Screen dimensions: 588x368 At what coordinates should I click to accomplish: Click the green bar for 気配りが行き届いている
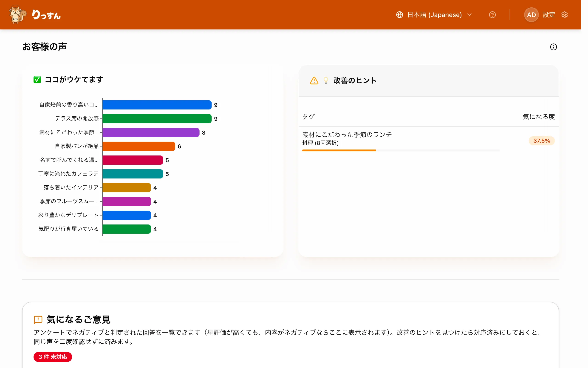[127, 229]
